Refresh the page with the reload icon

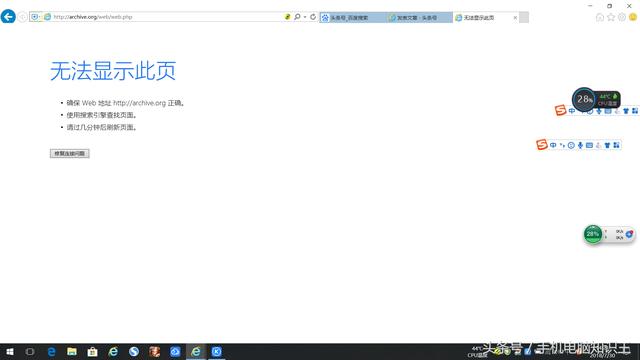click(313, 17)
